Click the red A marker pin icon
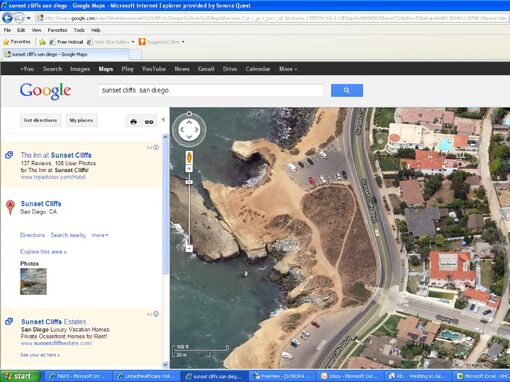 coord(10,207)
